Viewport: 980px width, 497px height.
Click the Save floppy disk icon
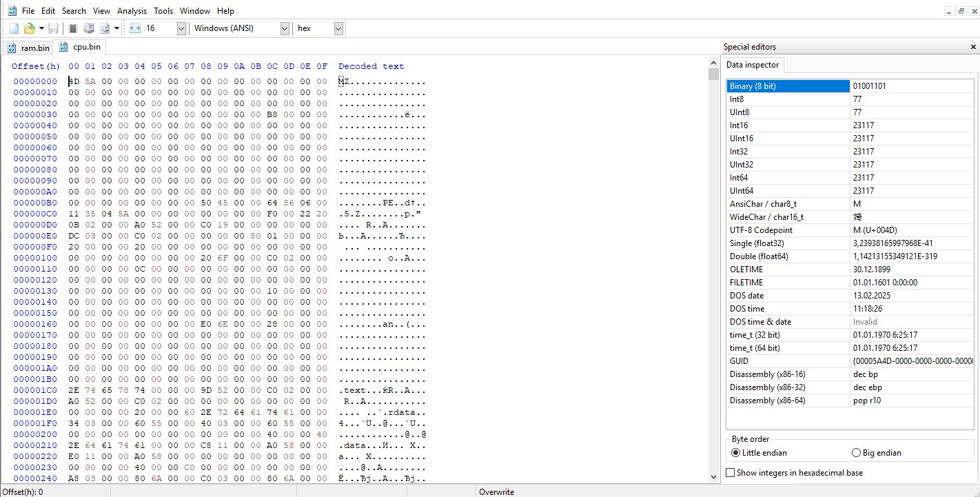[53, 28]
